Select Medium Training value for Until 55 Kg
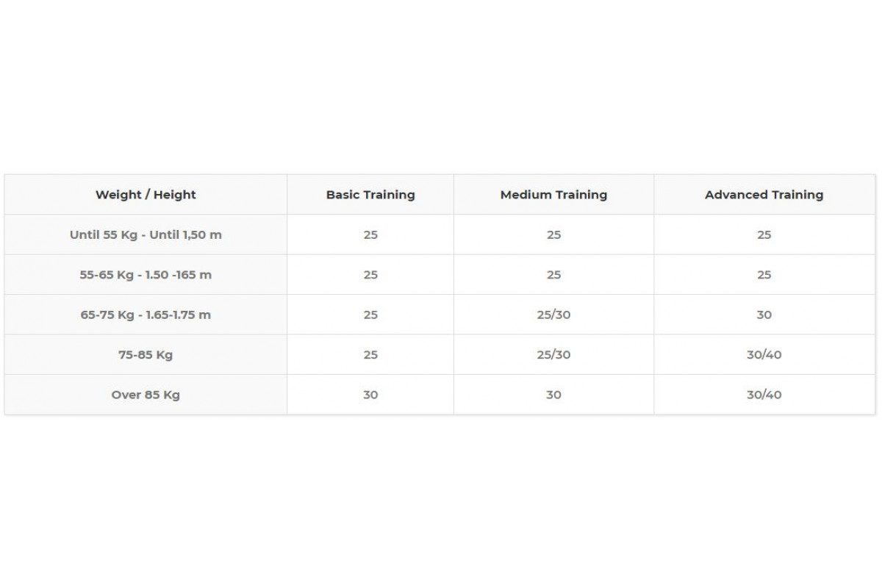The image size is (882, 588). point(553,235)
